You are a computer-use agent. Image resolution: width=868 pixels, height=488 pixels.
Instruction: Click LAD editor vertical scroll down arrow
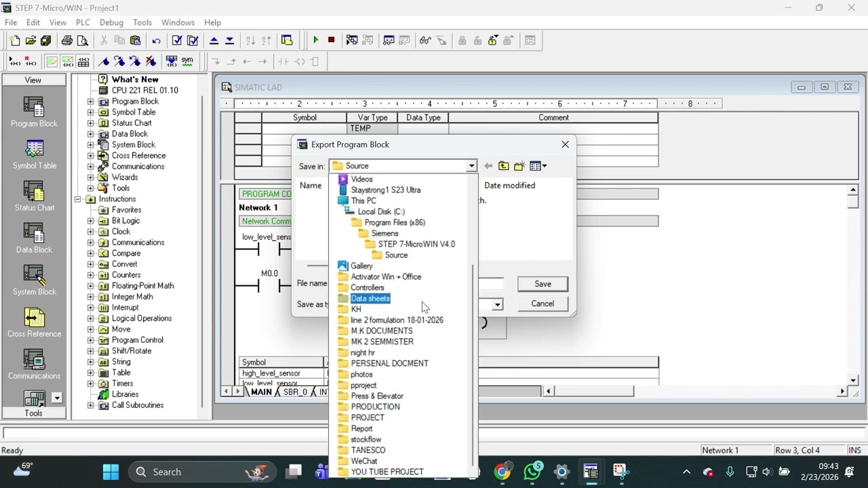click(x=853, y=380)
